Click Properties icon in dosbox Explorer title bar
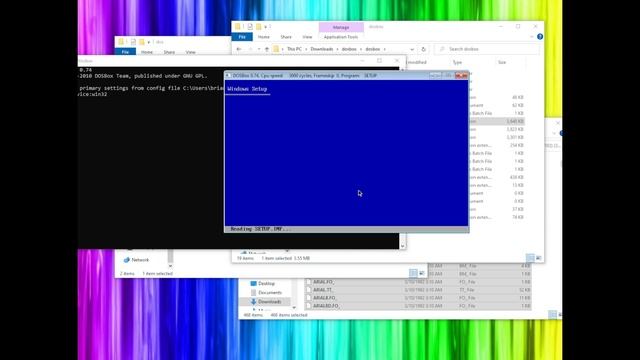 tap(250, 27)
